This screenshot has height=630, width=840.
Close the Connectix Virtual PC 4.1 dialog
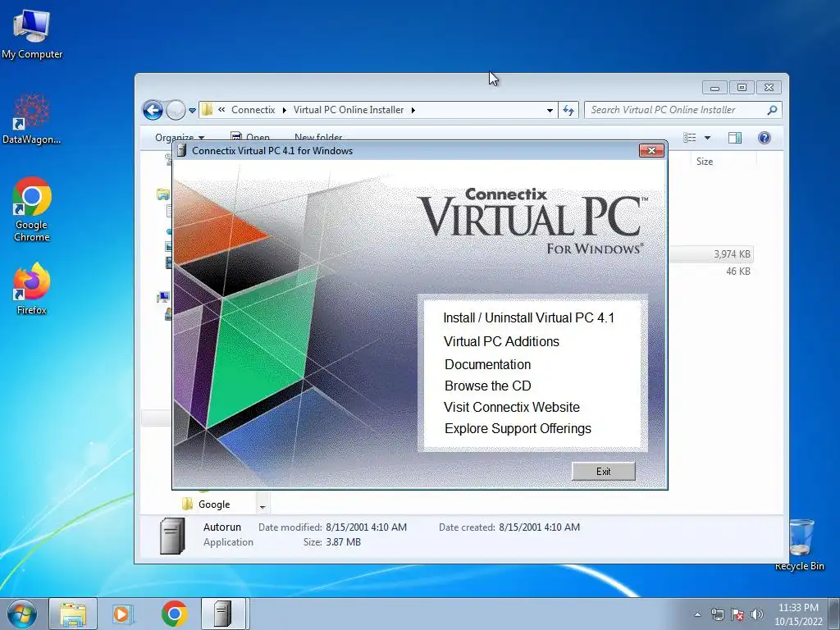(651, 151)
